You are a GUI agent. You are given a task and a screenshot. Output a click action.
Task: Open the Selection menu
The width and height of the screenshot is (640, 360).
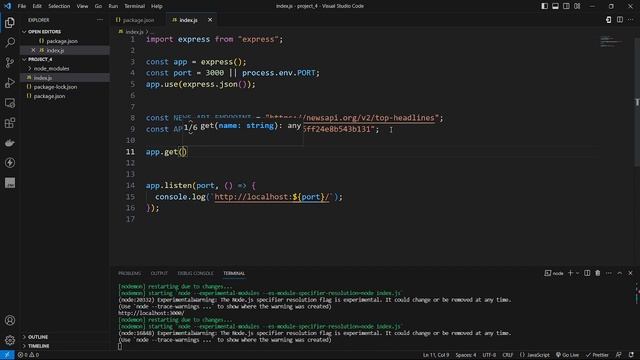point(59,6)
